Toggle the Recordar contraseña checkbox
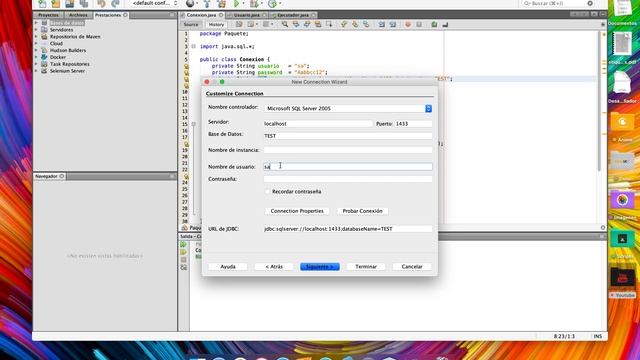 tap(267, 191)
